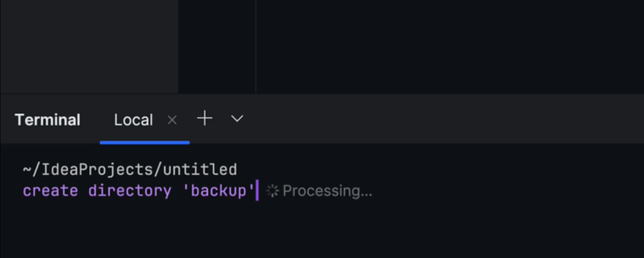Click the blue underline of the Local tab
The height and width of the screenshot is (258, 644).
pos(145,142)
